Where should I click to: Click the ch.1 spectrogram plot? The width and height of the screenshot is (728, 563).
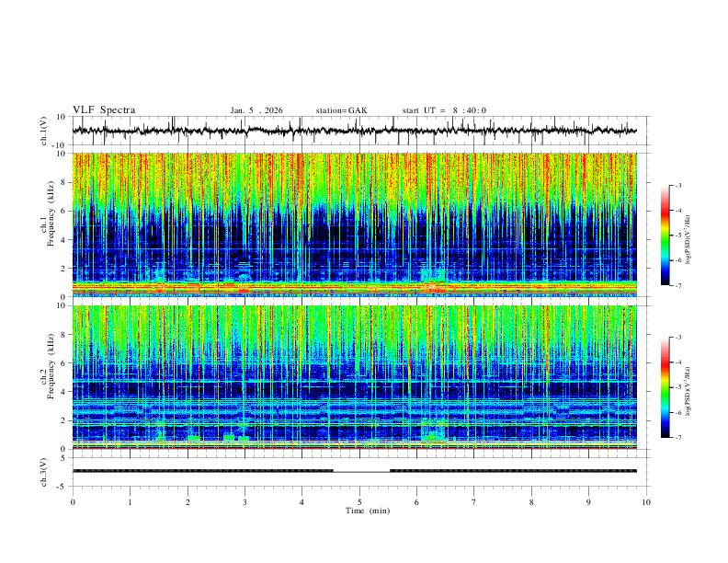[355, 224]
